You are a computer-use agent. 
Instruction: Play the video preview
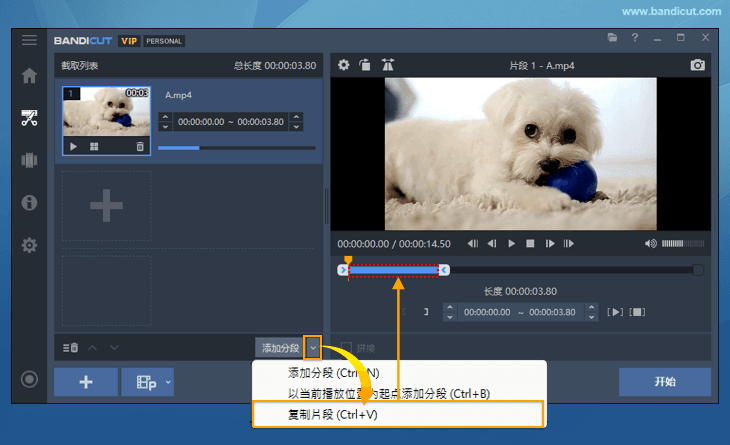pos(511,243)
